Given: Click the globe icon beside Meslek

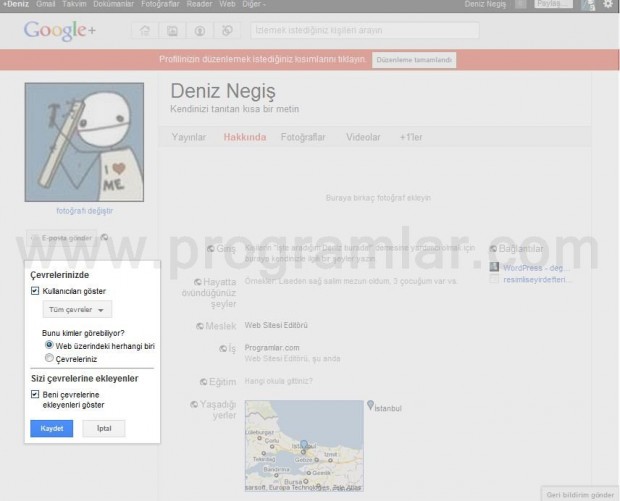Looking at the screenshot, I should pos(200,326).
